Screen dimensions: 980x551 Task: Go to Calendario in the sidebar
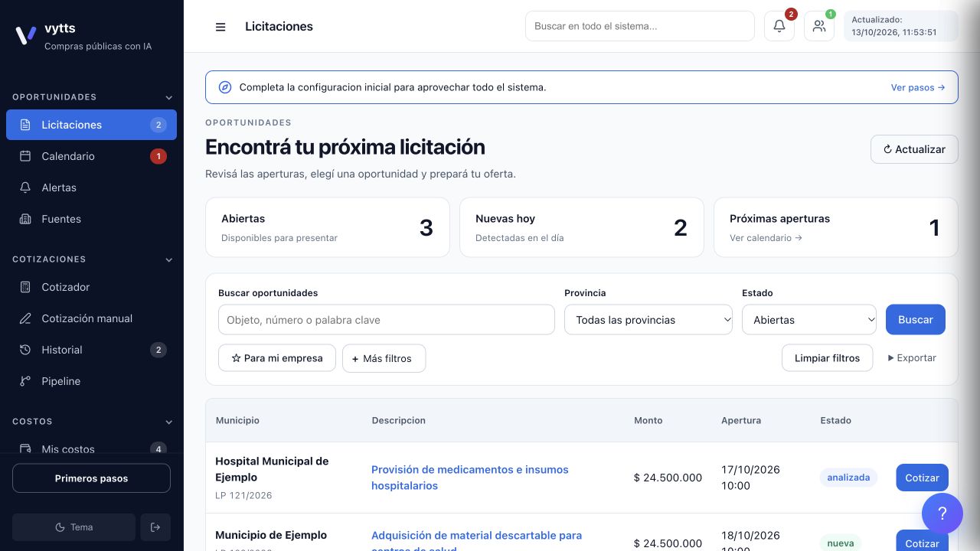(91, 156)
